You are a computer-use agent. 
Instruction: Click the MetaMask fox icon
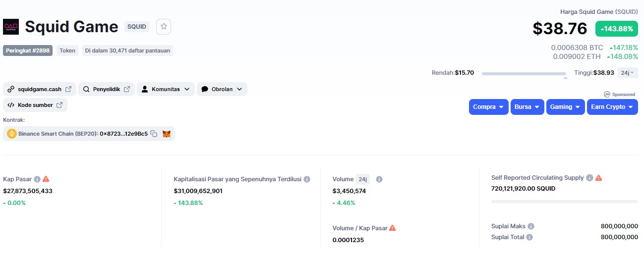tap(167, 134)
